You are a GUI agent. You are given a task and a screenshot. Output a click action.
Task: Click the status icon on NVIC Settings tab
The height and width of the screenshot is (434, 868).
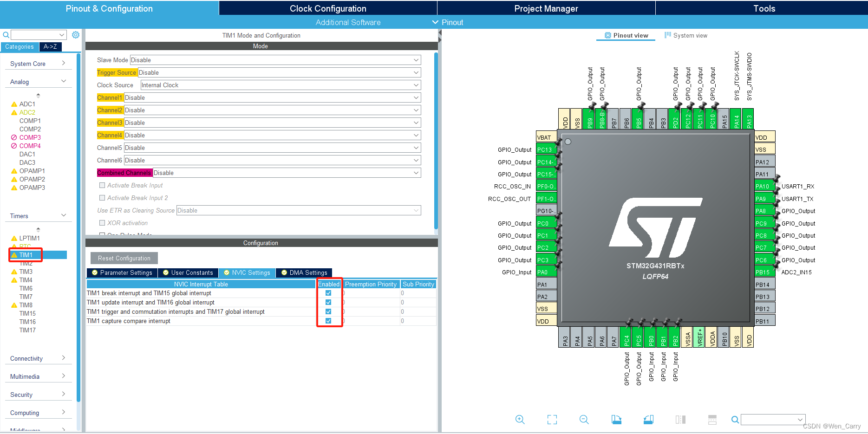[227, 273]
